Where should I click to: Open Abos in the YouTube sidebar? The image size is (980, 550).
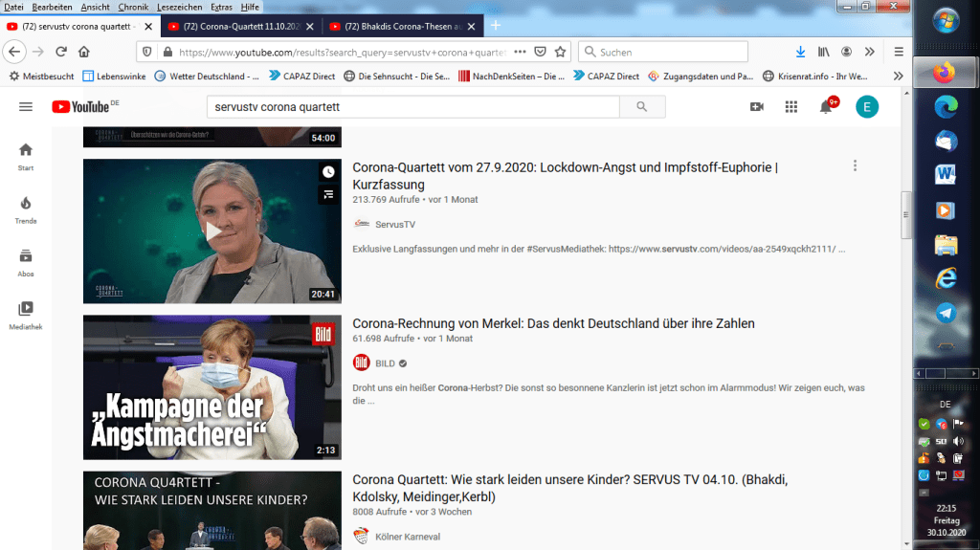coord(26,261)
